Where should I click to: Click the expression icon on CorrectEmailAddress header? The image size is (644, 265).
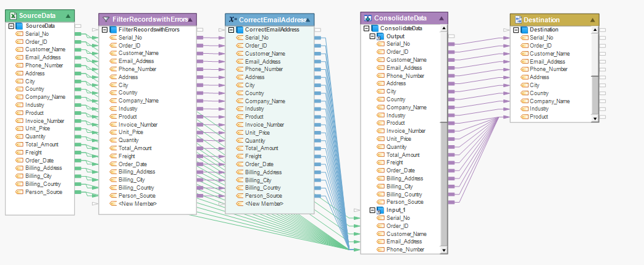pyautogui.click(x=232, y=19)
